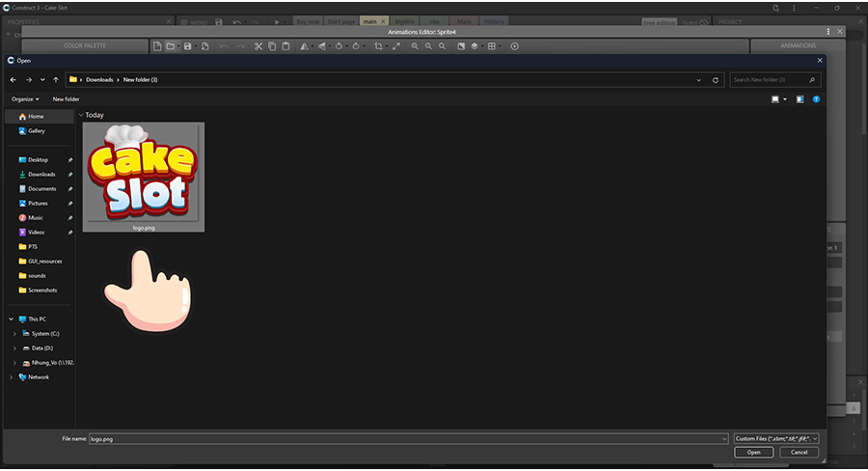Collapse the This PC tree node
The height and width of the screenshot is (471, 868).
pos(13,319)
